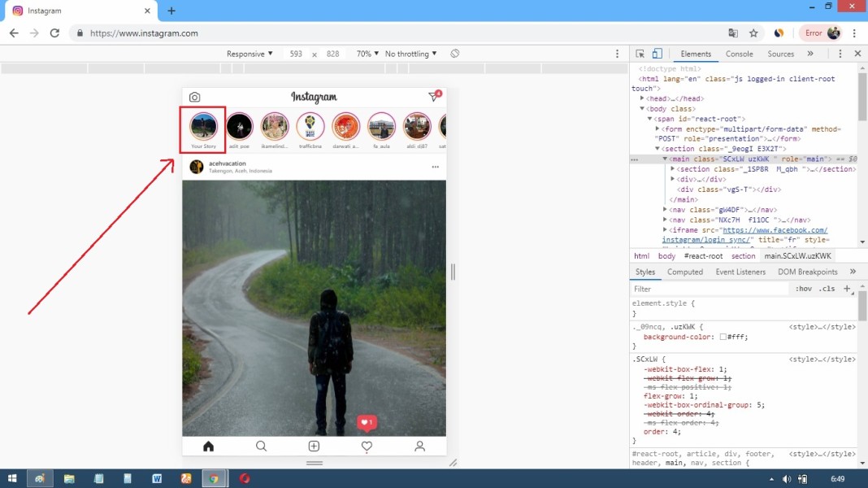Select the Home icon in bottom navigation
868x488 pixels.
[208, 446]
